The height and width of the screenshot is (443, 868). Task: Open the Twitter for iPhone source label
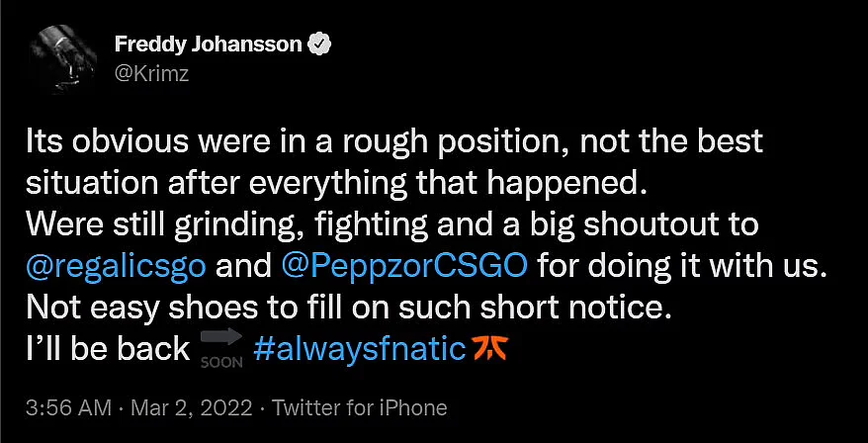pos(358,408)
